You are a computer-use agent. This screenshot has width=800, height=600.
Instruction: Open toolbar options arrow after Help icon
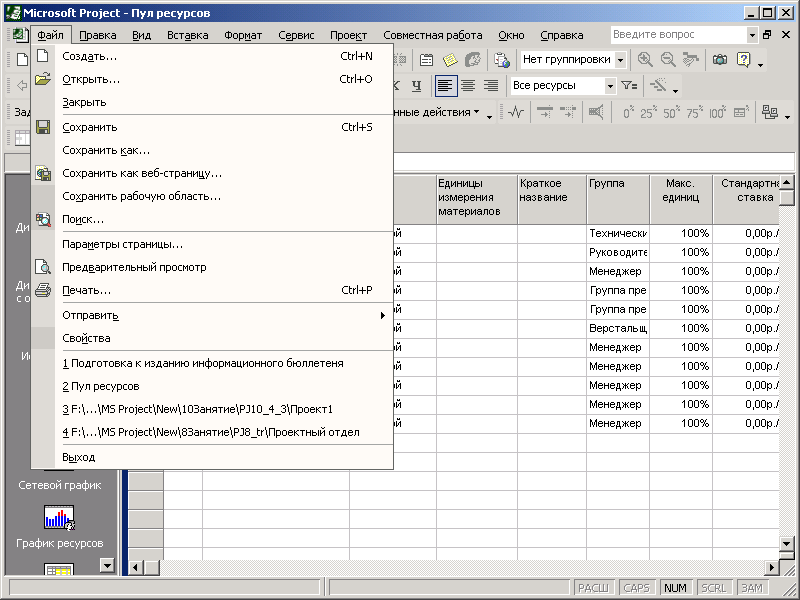click(761, 64)
